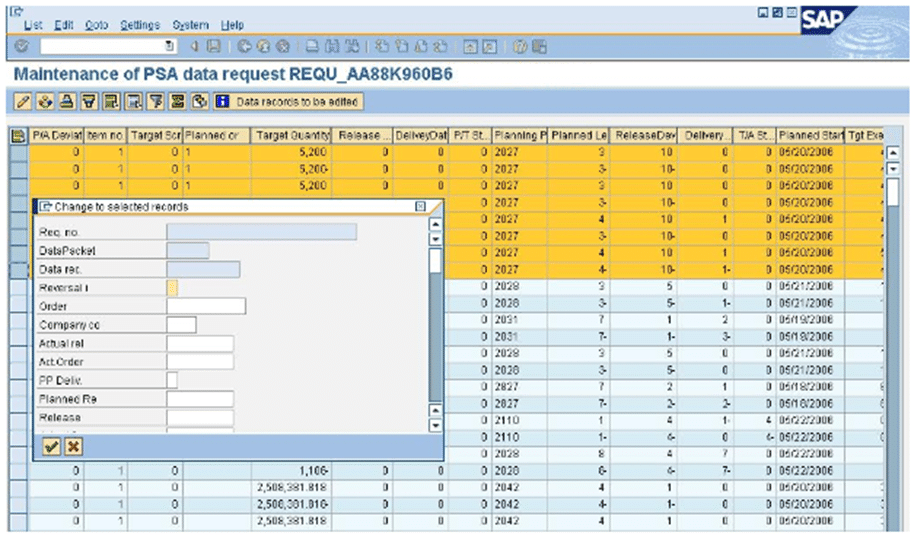Screen dimensions: 911x539
Task: Click the 2,508,381.816- quantity cell
Action: 291,504
